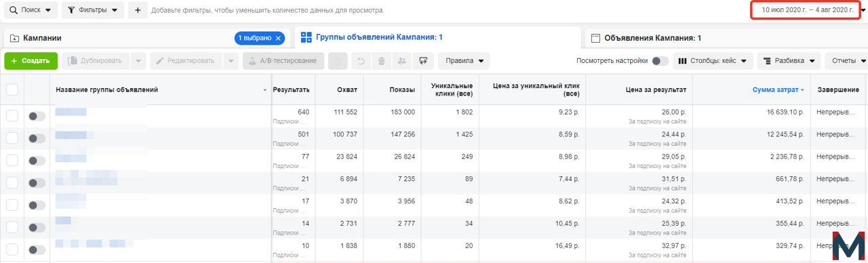Sort by Название группы объявлений column
Image resolution: width=868 pixels, height=263 pixels.
(x=161, y=89)
